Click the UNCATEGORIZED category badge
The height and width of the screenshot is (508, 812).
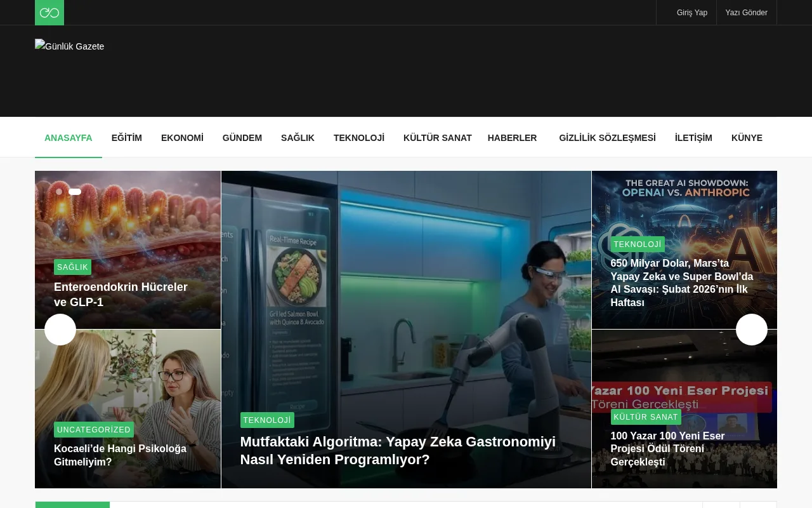[94, 430]
